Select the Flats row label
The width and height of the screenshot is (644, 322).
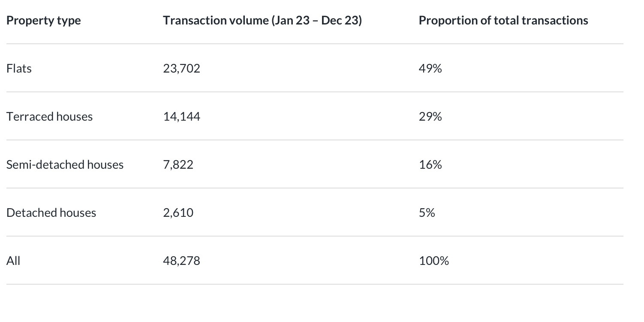pos(19,68)
